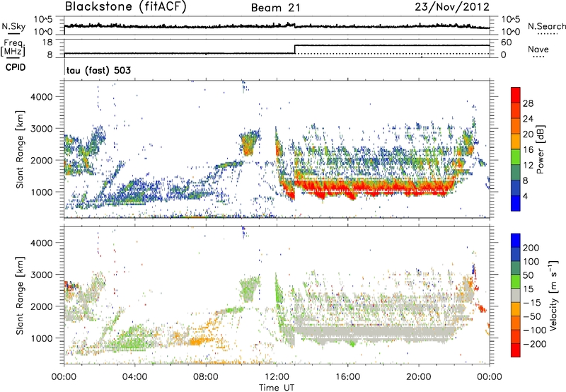Click the 'Velocity [m s-1]' colorbar title

[x=554, y=295]
